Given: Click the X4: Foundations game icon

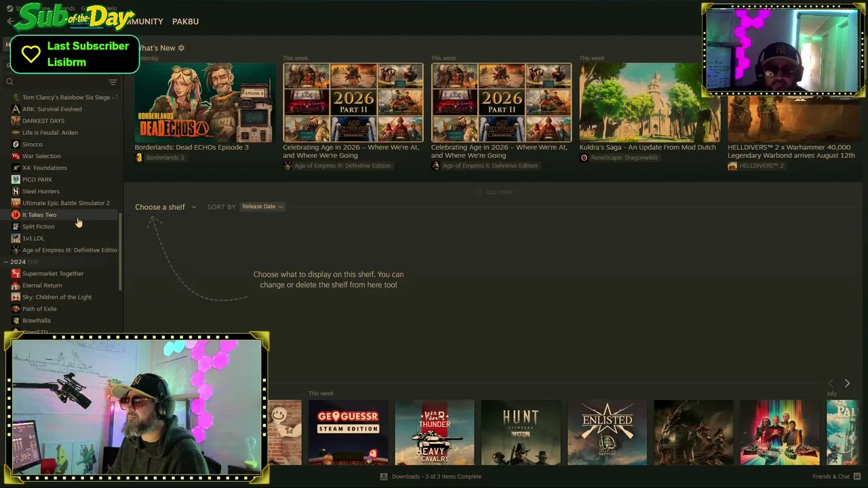Looking at the screenshot, I should click(x=16, y=168).
